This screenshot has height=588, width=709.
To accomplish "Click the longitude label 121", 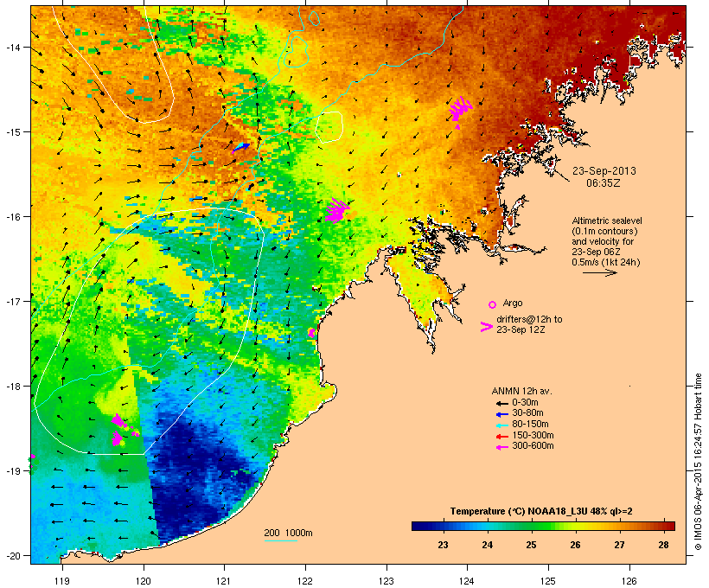I will 224,581.
